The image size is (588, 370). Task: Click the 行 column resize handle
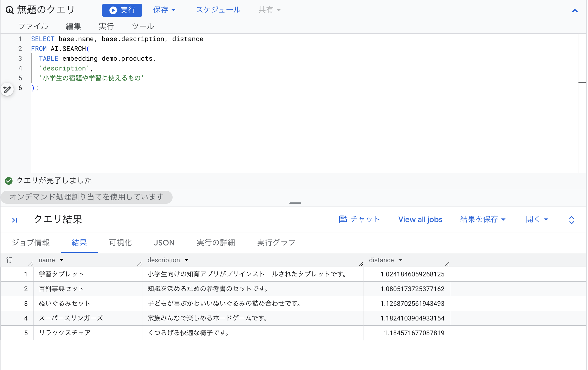pos(30,264)
